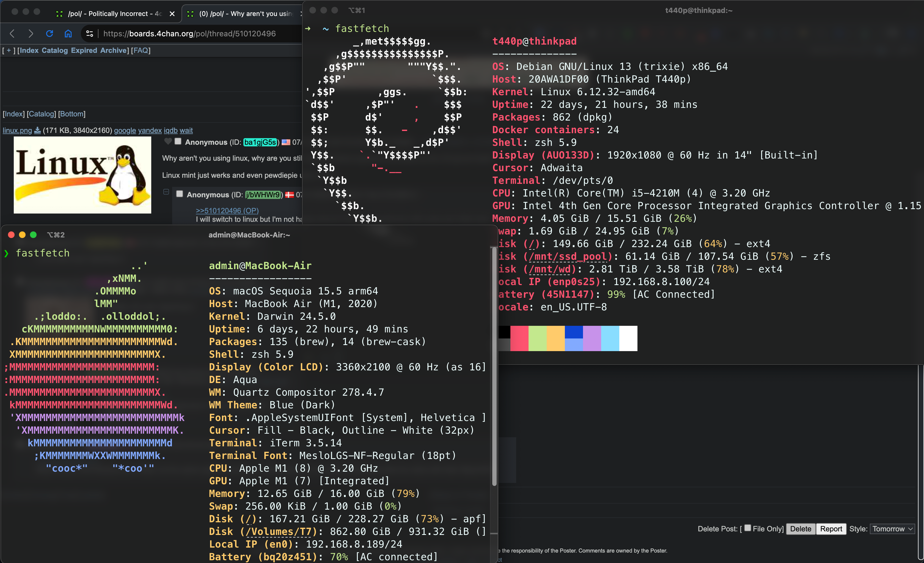Screen dimensions: 924x563
Task: Click the fastfetch command in MacBook terminal
Action: tap(42, 253)
